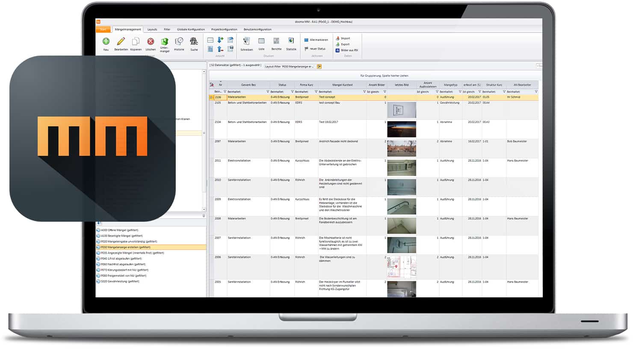
Task: Click the reload layout grid icon in Ansicht
Action: (x=230, y=40)
